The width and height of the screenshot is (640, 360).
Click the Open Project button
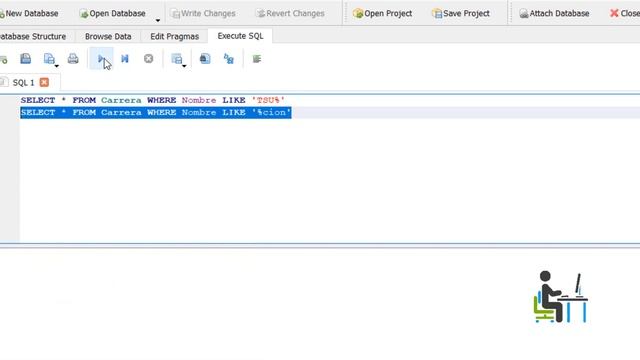(382, 13)
